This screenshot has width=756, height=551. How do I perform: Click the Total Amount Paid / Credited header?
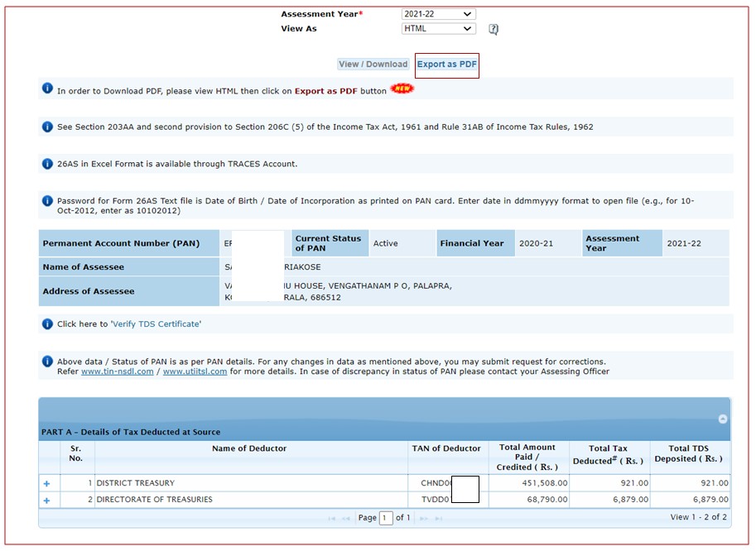527,457
